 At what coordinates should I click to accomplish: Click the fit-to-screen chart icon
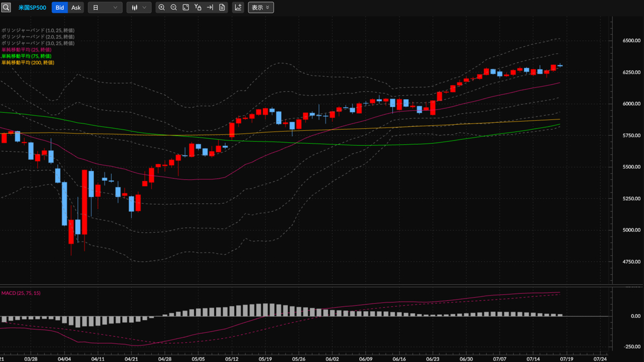tap(186, 8)
